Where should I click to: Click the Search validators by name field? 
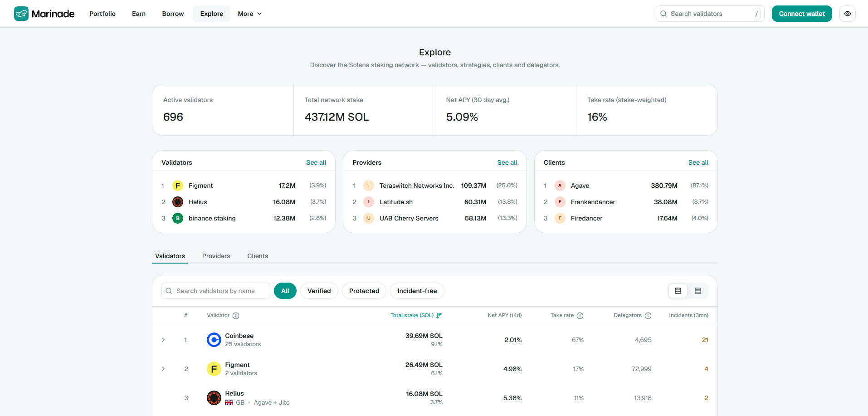(216, 291)
